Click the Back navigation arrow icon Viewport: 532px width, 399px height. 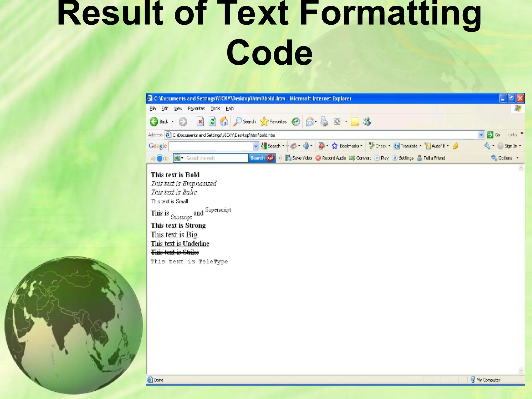154,122
